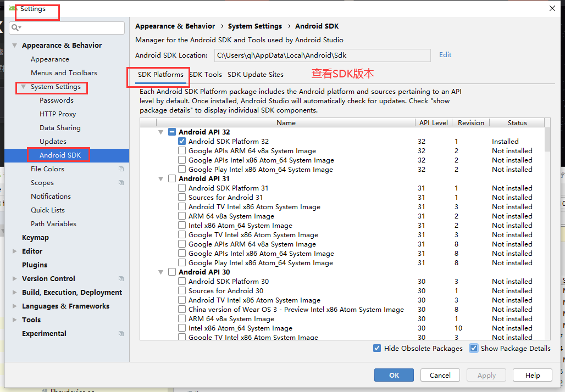Click the Android icon in the Settings title bar
565x392 pixels.
(x=13, y=8)
